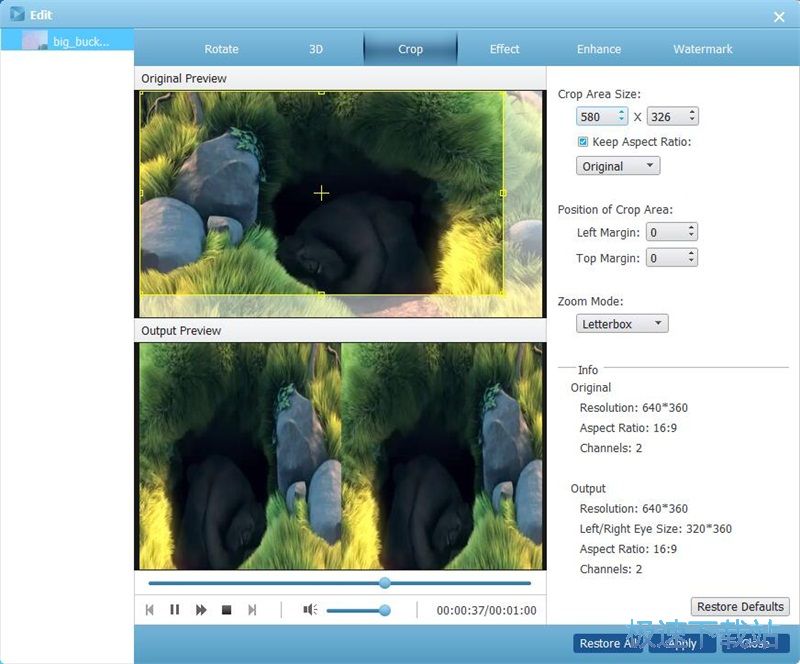Viewport: 800px width, 664px height.
Task: Go to the Watermark tab
Action: pos(703,49)
